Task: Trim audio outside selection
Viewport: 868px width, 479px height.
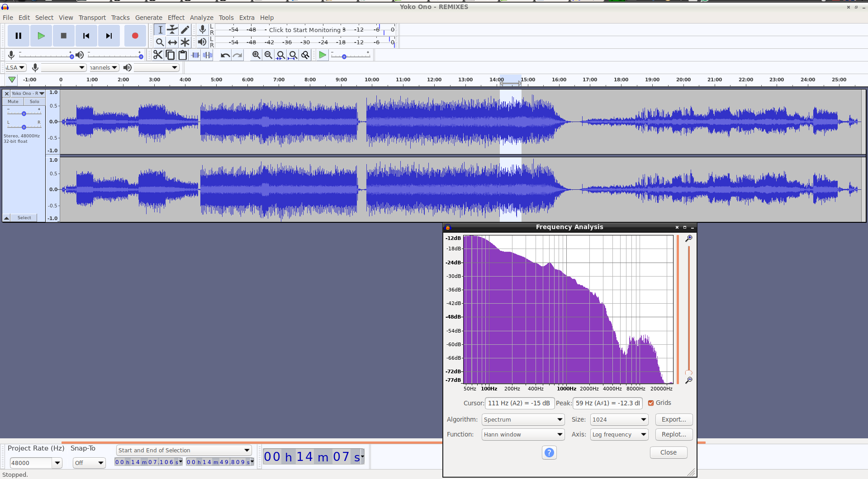Action: coord(195,55)
